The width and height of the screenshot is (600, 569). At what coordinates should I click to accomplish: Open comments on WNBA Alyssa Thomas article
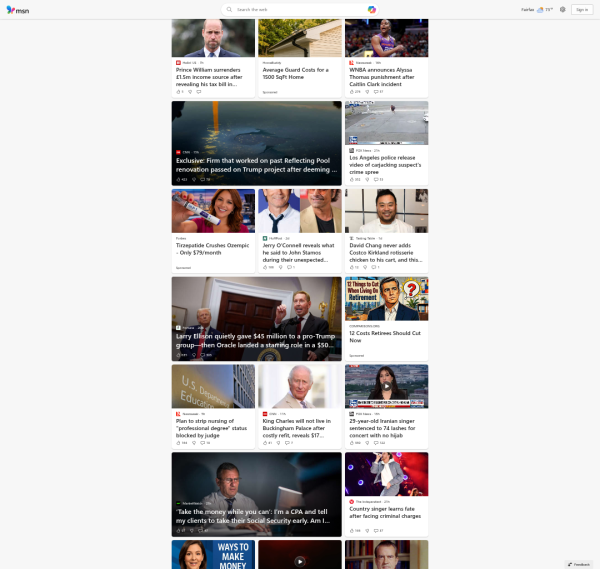tap(376, 92)
